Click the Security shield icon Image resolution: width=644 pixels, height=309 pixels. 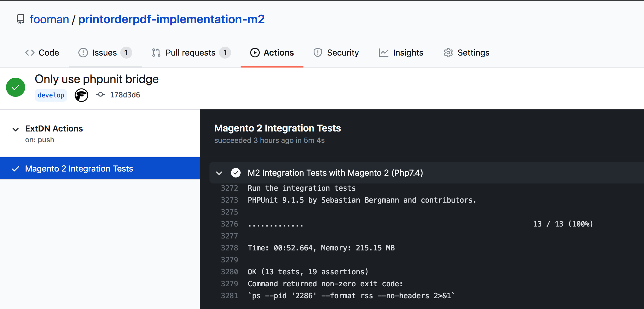(x=318, y=53)
